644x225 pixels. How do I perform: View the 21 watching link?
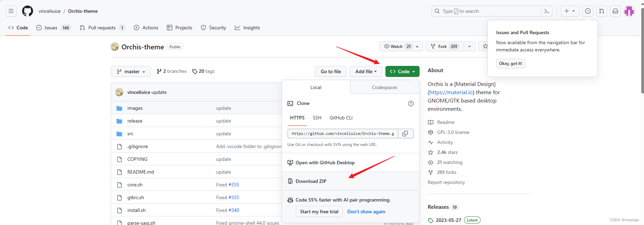(x=445, y=162)
